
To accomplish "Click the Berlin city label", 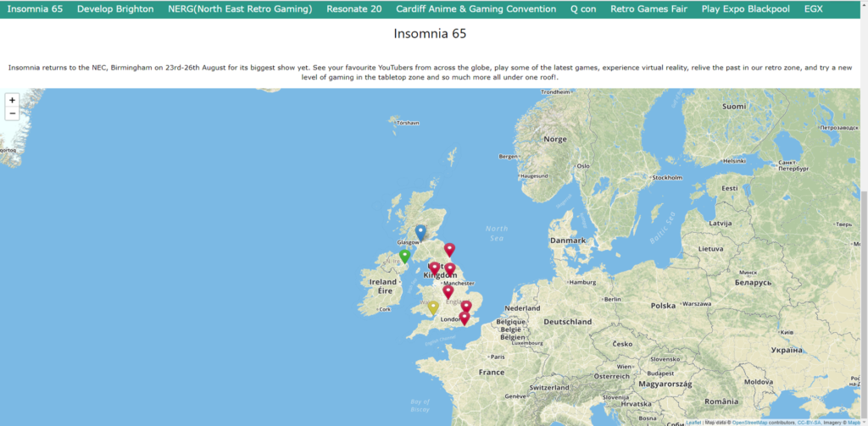I will pyautogui.click(x=614, y=299).
